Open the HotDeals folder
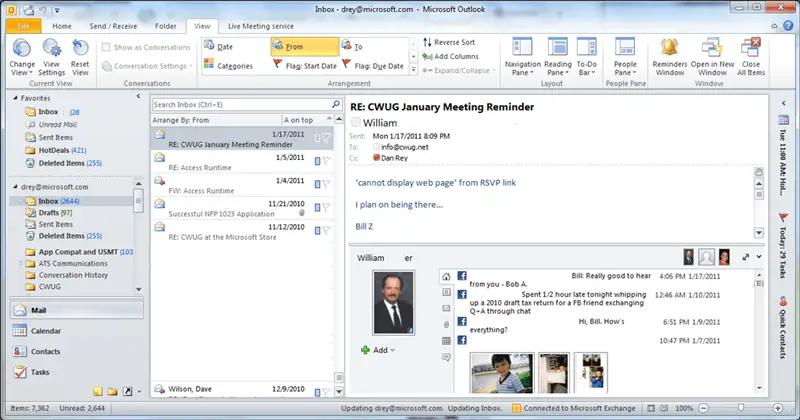 (x=54, y=151)
